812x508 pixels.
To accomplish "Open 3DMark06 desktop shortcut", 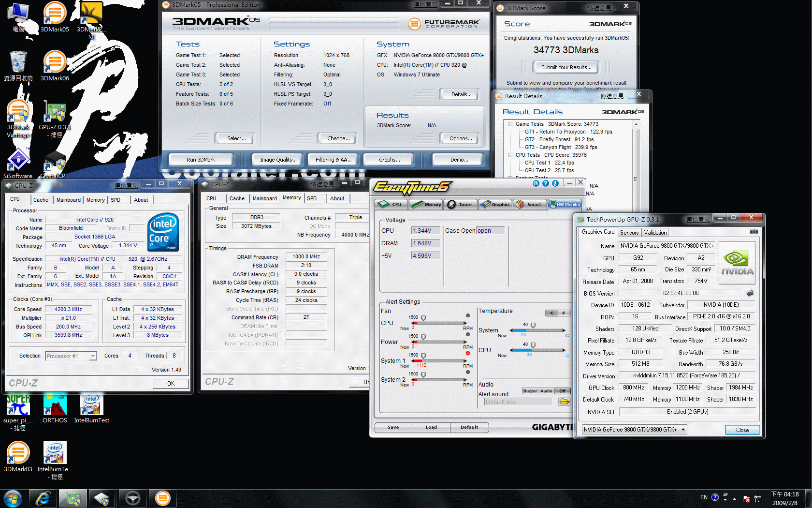I will [55, 65].
